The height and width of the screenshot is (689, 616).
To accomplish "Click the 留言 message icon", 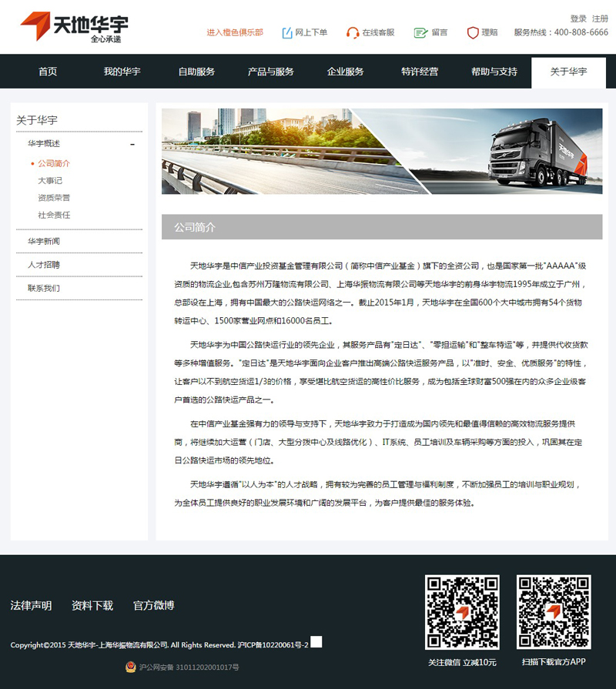I will [x=420, y=33].
